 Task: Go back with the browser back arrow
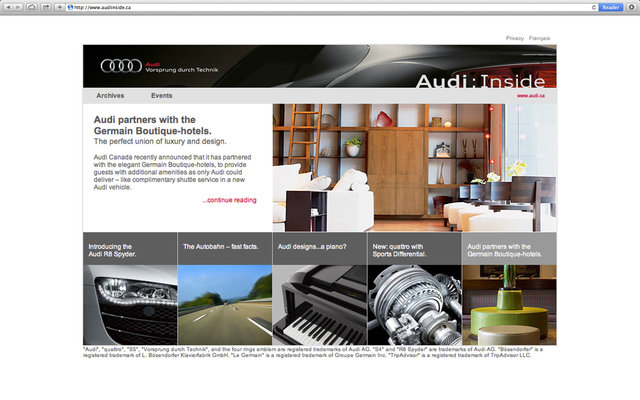(8, 7)
